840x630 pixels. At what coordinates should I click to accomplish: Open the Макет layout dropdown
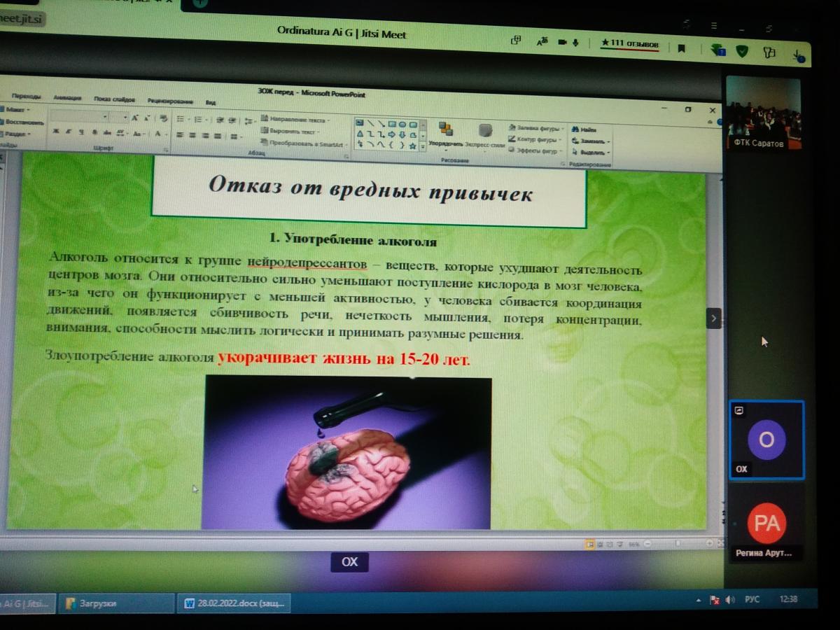pos(15,110)
